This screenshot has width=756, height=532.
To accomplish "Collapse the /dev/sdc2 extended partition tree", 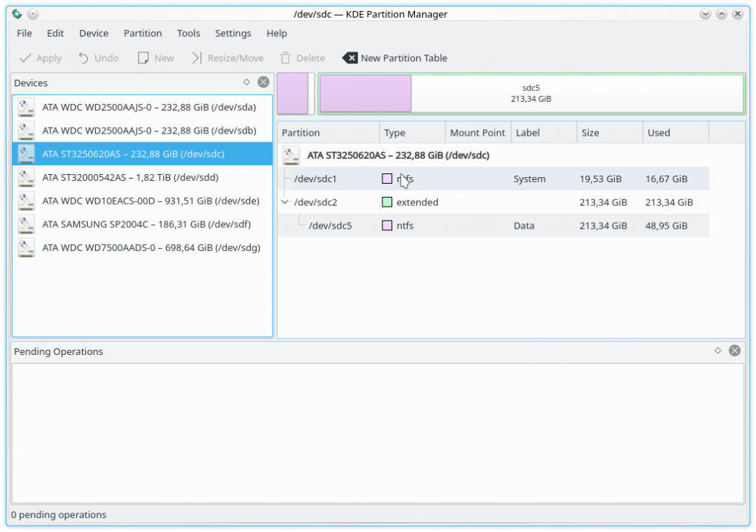I will [284, 202].
